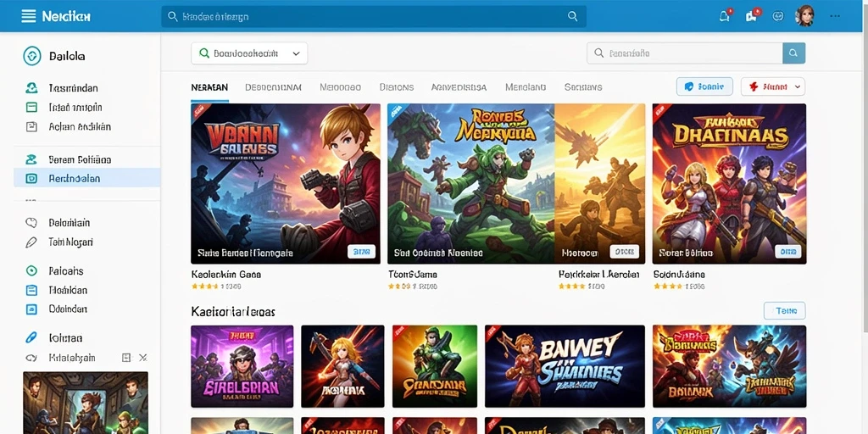Close the sidebar preview panel with X
Screen dimensions: 868x434
(x=142, y=358)
